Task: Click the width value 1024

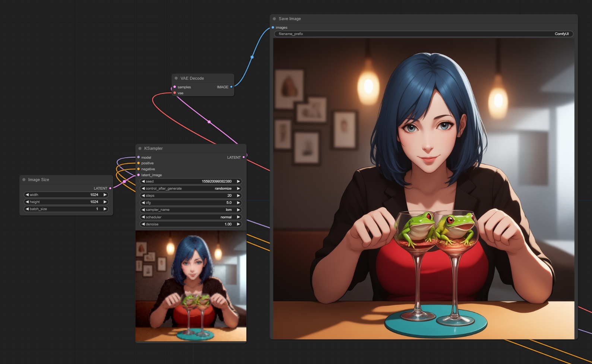Action: [x=94, y=195]
